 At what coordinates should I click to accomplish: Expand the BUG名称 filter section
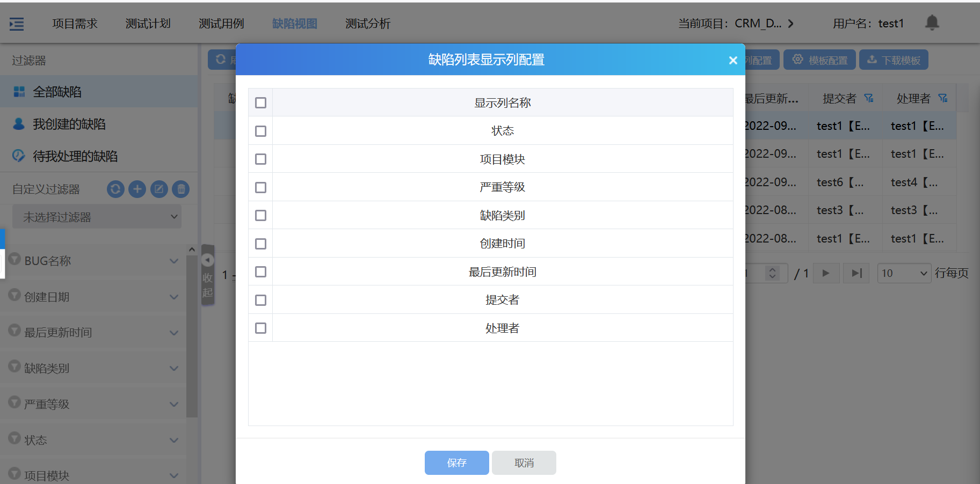[x=173, y=261]
